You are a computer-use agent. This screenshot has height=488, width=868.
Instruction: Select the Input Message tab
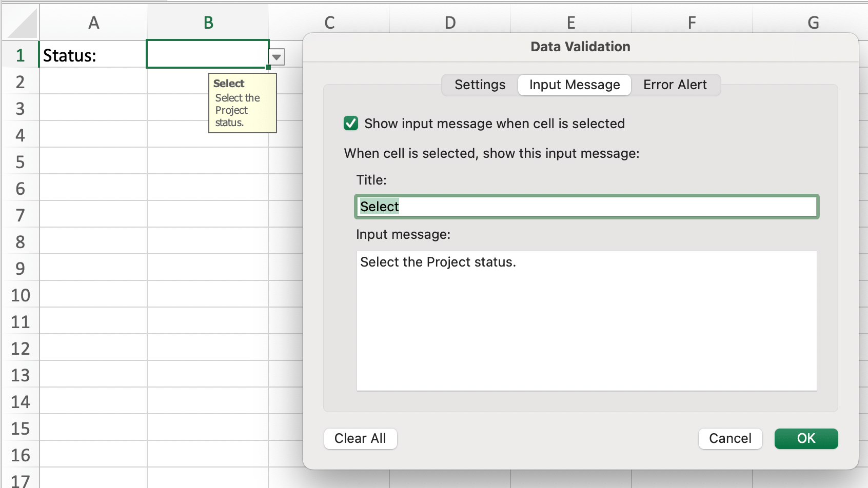point(574,85)
